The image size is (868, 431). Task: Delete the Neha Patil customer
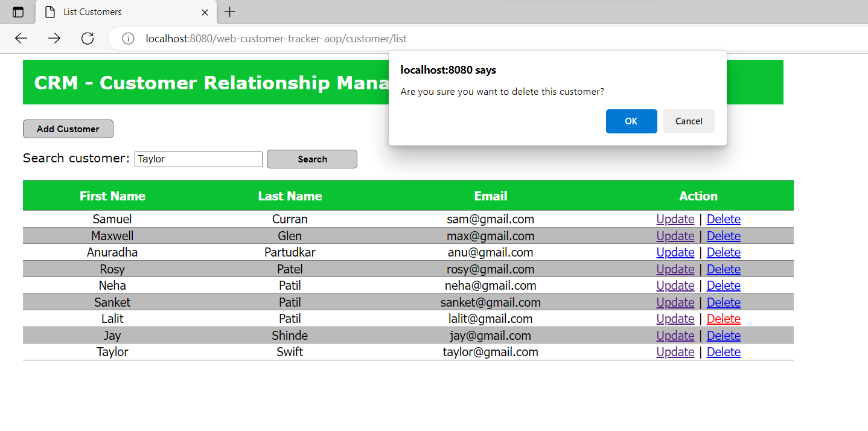tap(724, 286)
